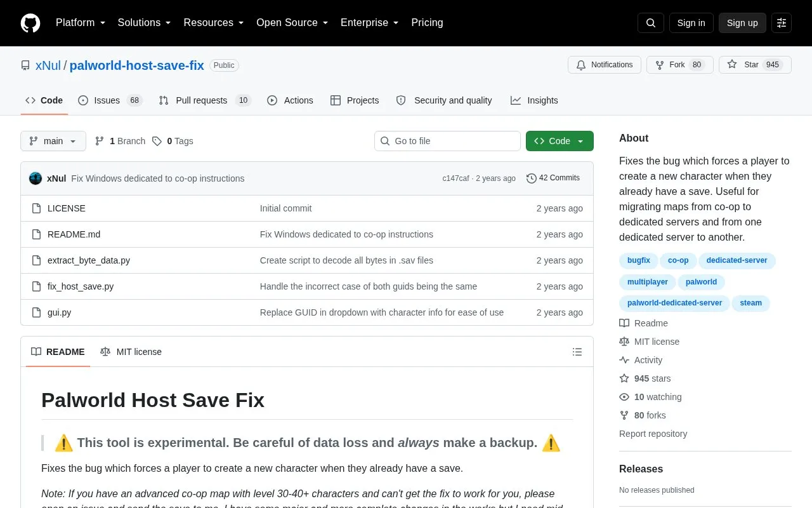Expand the Solutions menu
The image size is (812, 508).
(145, 23)
